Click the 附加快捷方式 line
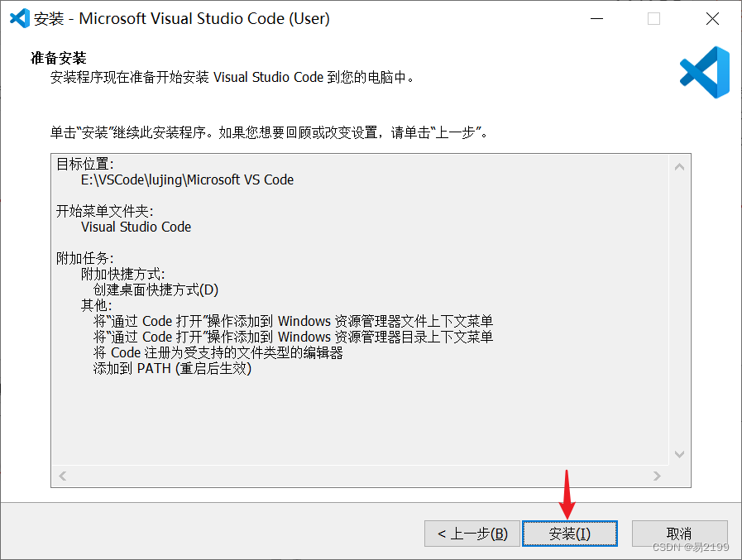Screen dimensions: 742x560 [123, 274]
